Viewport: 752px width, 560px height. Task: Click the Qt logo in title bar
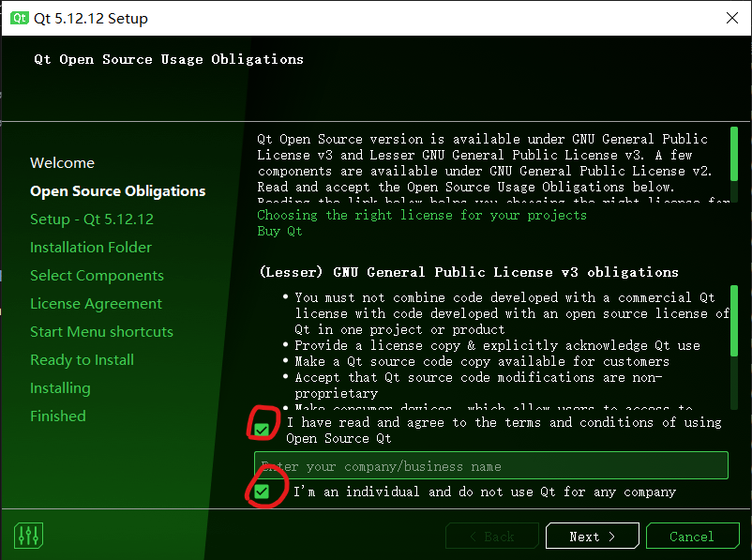(20, 18)
